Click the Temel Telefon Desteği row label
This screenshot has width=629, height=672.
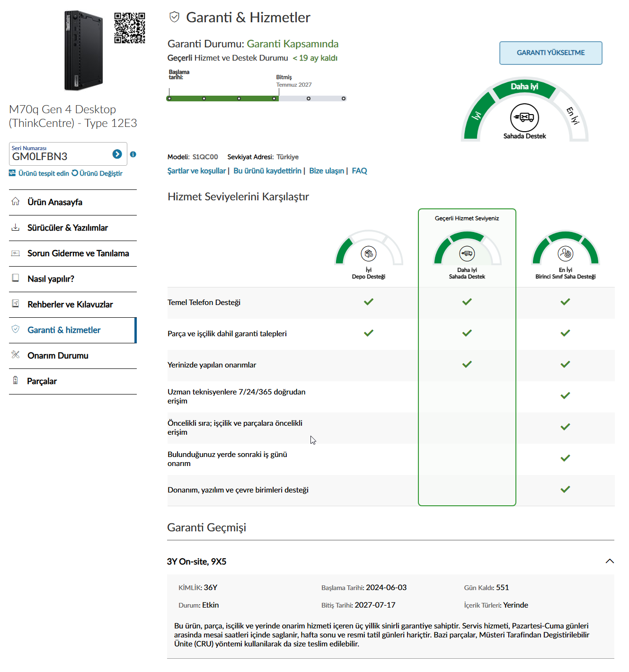tap(204, 302)
